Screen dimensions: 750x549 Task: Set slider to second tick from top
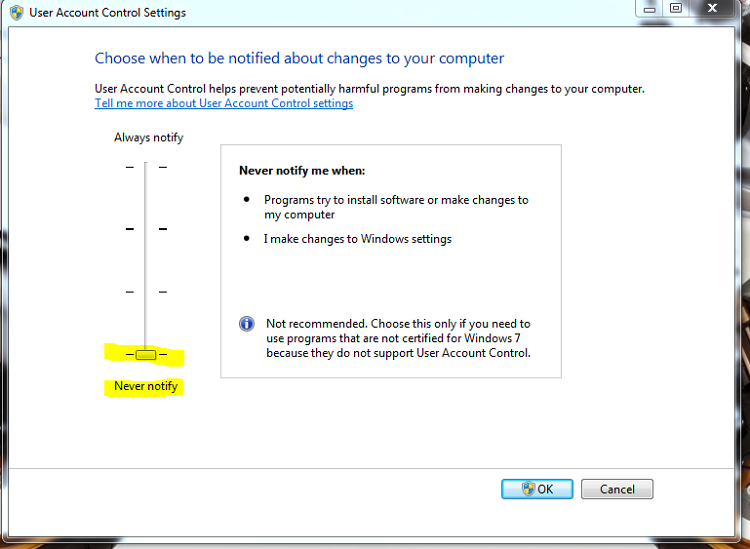[146, 229]
